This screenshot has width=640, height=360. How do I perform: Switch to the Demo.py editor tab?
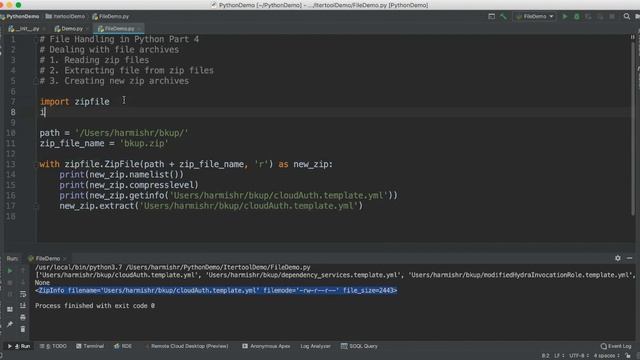pyautogui.click(x=71, y=29)
